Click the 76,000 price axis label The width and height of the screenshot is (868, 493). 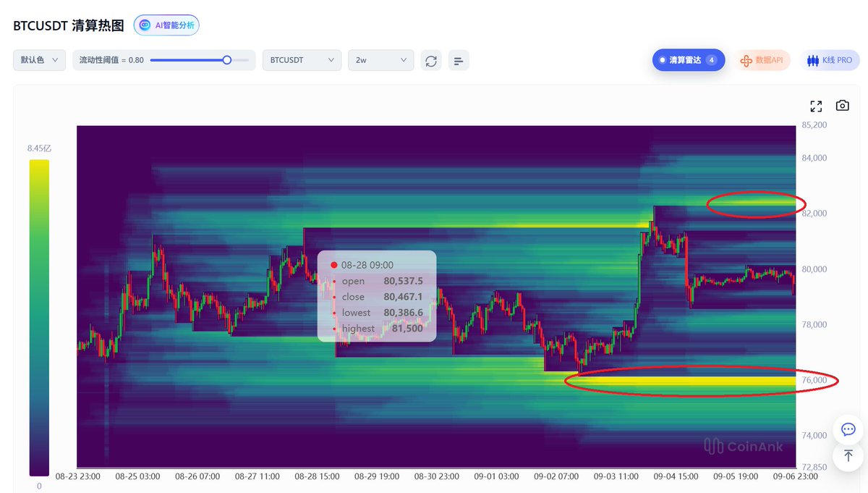click(x=814, y=380)
